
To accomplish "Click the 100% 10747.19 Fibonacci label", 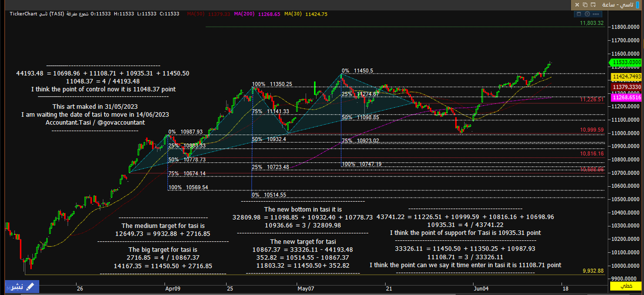I will coord(362,164).
